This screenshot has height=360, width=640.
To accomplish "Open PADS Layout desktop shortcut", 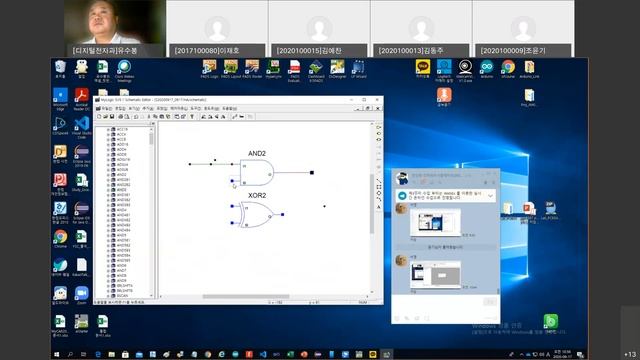I will tap(231, 69).
